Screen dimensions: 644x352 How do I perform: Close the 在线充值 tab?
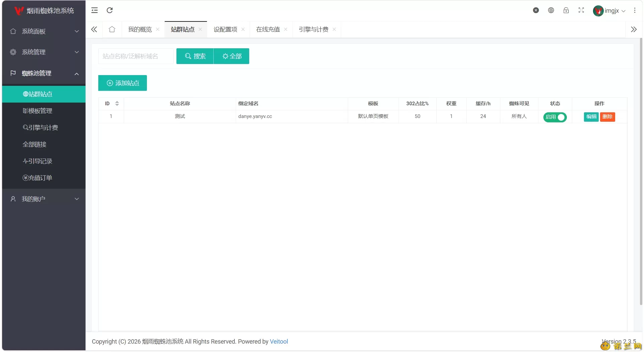tap(285, 30)
